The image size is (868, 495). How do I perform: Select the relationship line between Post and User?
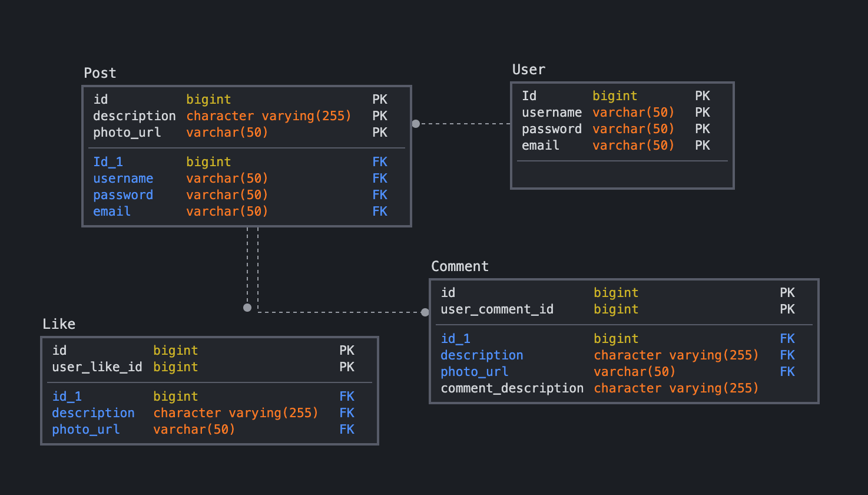tap(465, 124)
